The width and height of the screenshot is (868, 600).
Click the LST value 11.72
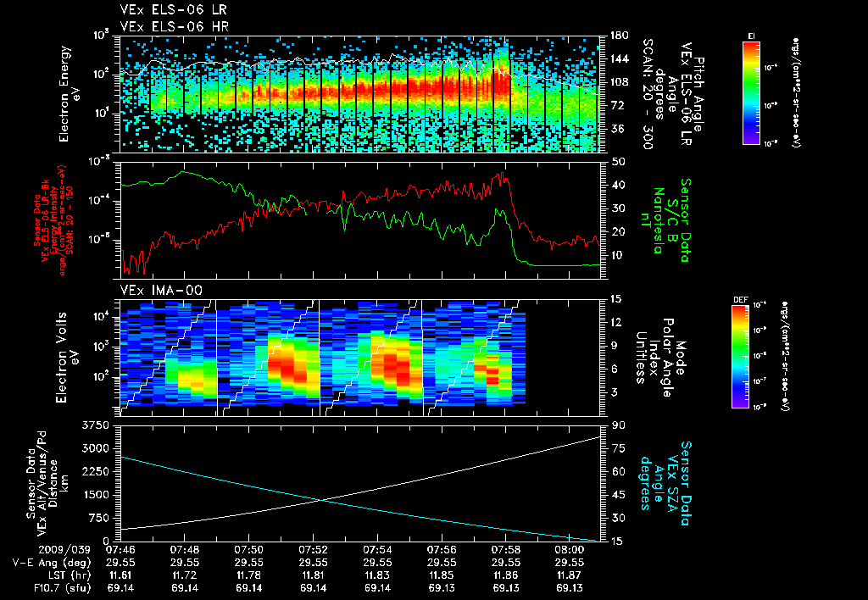(x=185, y=575)
